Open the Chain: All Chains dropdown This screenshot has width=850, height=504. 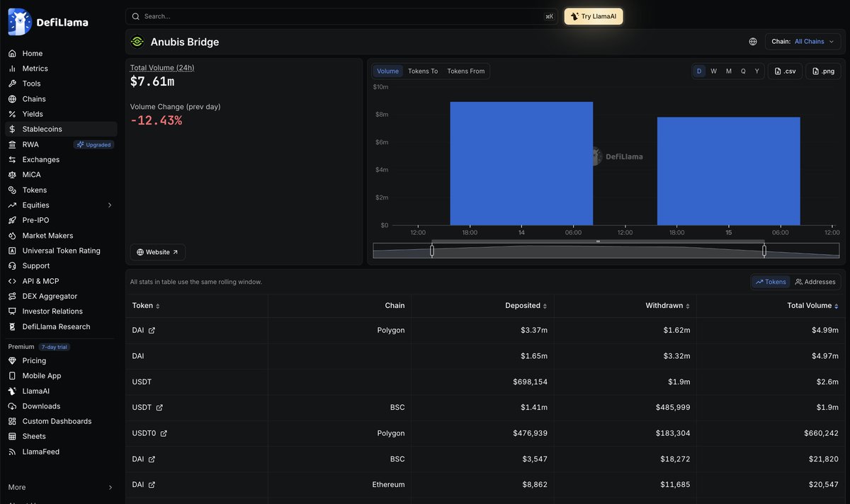pos(803,42)
